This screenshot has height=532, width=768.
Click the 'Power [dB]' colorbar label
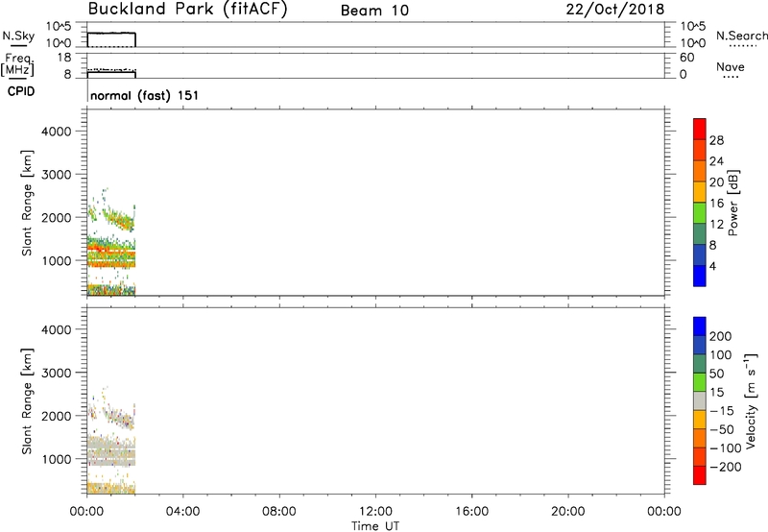(x=732, y=203)
